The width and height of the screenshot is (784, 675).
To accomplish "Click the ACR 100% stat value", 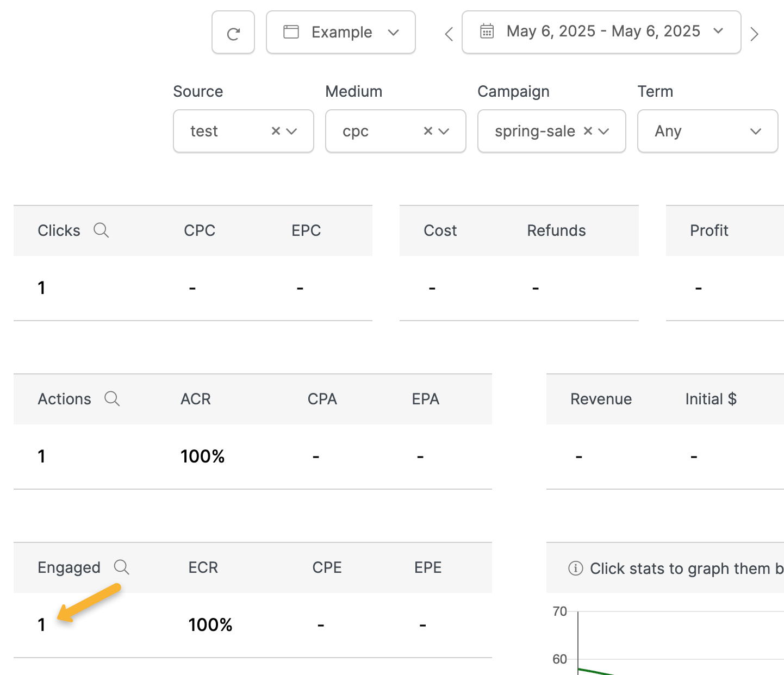I will [x=203, y=457].
